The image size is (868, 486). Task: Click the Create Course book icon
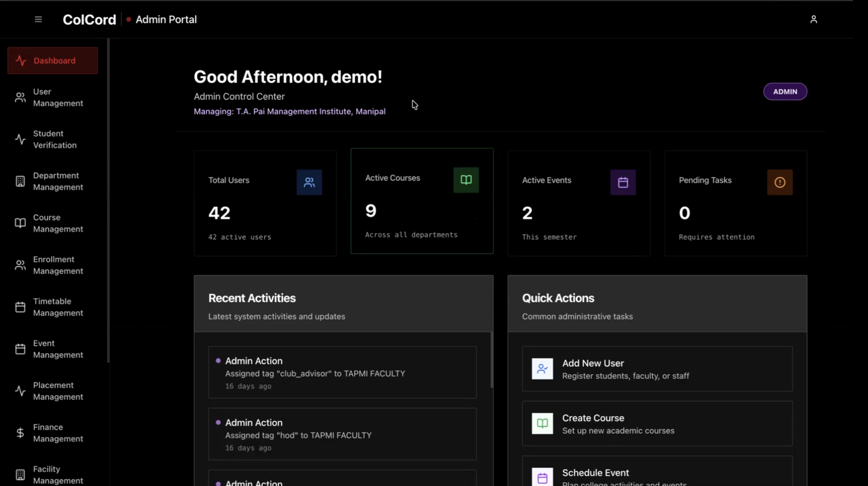pyautogui.click(x=542, y=423)
